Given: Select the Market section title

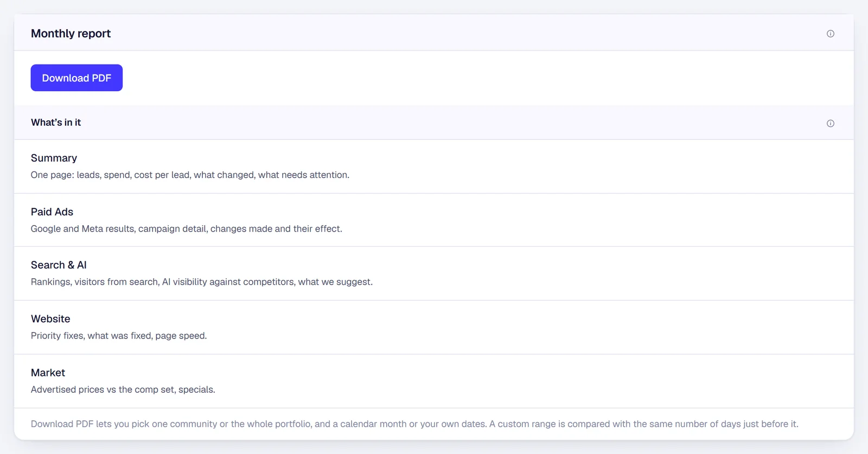Looking at the screenshot, I should [48, 373].
